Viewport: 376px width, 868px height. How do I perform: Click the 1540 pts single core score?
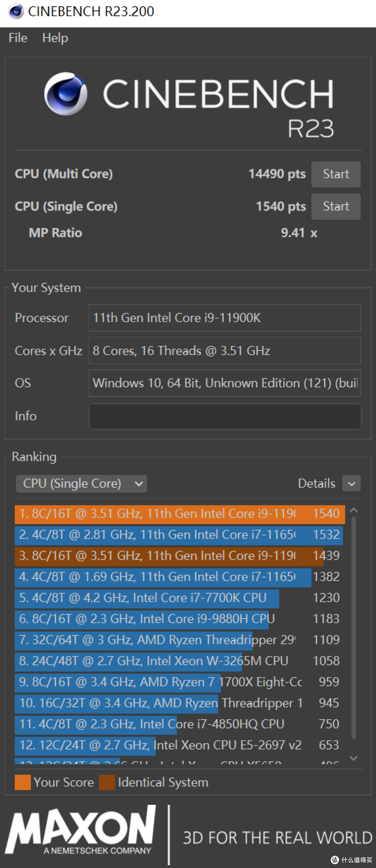point(281,206)
